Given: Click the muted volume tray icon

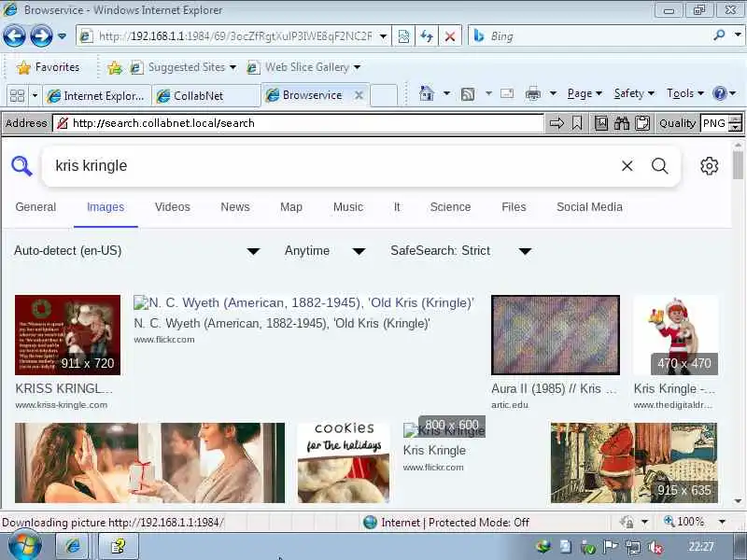Looking at the screenshot, I should pos(656,547).
